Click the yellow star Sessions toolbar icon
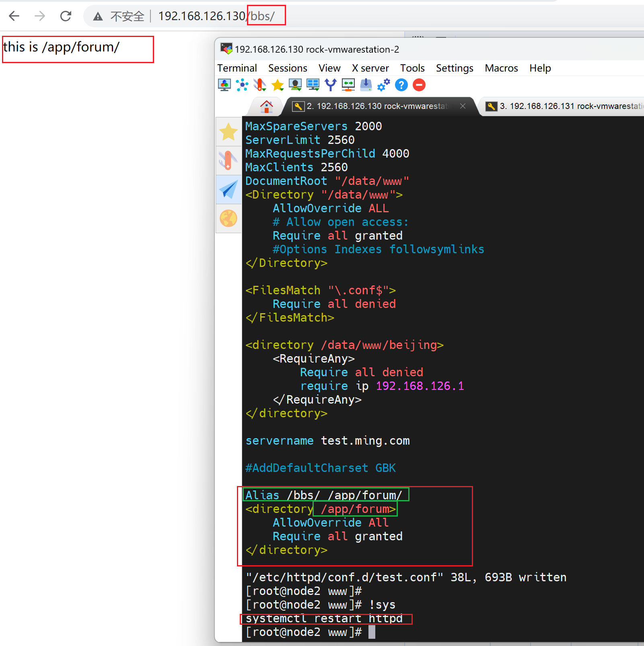Screen dimensions: 644x646 click(278, 85)
